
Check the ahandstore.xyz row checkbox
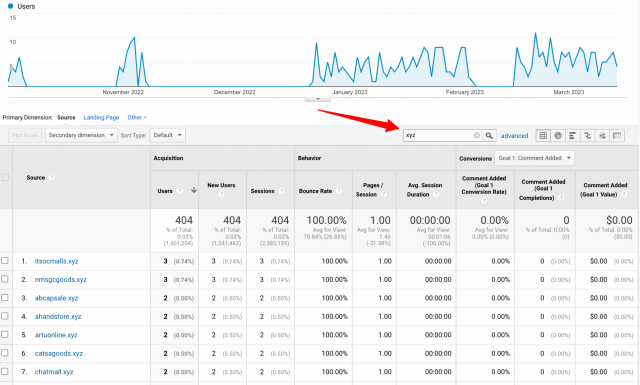point(4,316)
